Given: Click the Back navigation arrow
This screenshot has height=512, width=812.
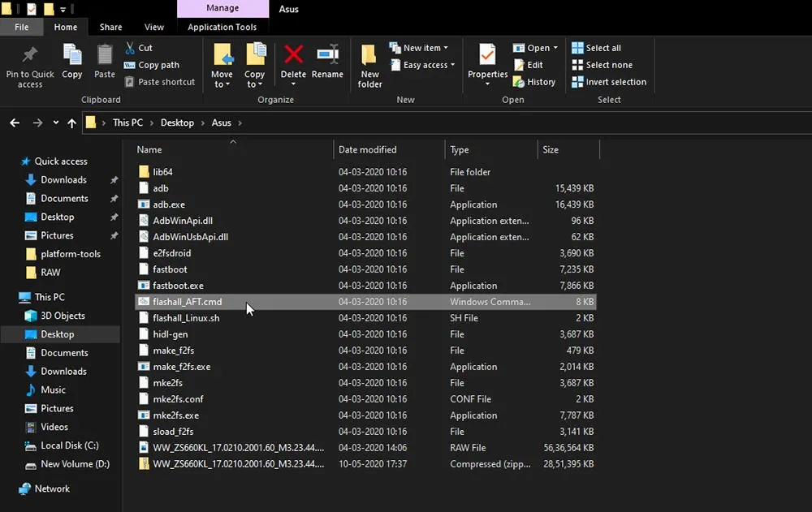Looking at the screenshot, I should point(15,123).
